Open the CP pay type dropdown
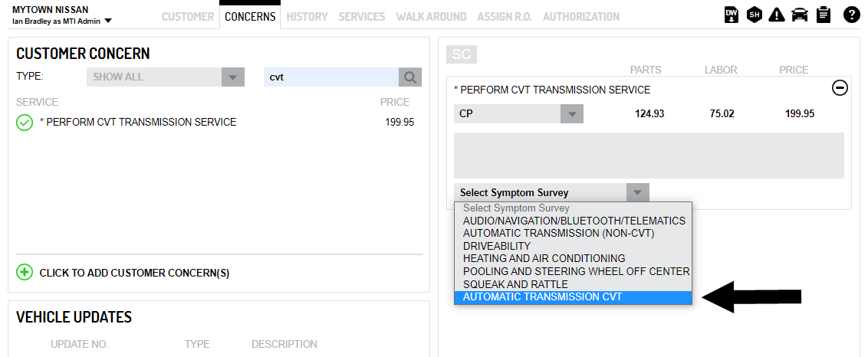The image size is (868, 357). (571, 114)
